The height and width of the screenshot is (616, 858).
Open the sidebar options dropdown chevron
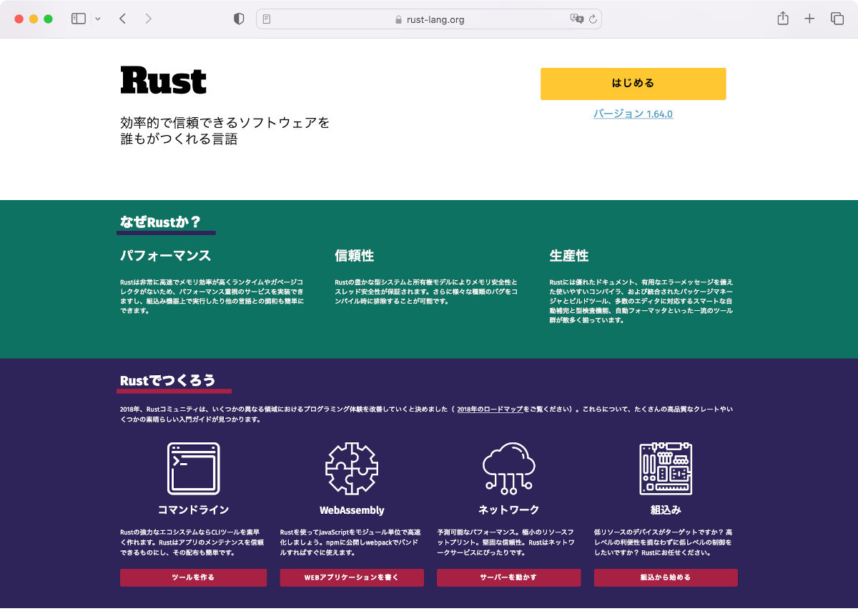click(x=98, y=19)
